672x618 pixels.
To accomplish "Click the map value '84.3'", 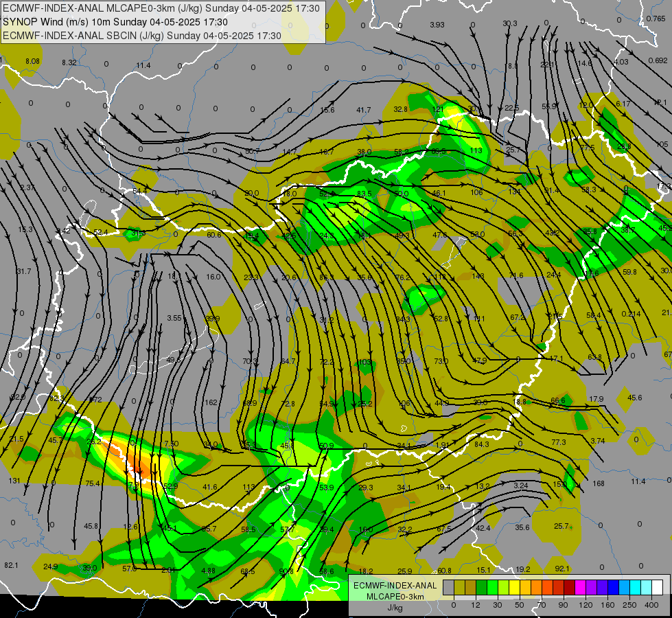I will 482,444.
